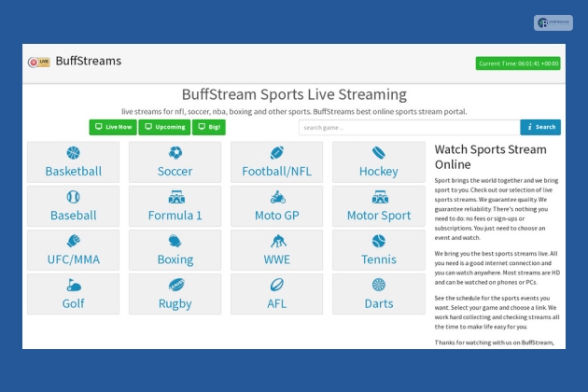Click the football icon in the Football/NFL tile
The image size is (588, 392).
[x=276, y=153]
